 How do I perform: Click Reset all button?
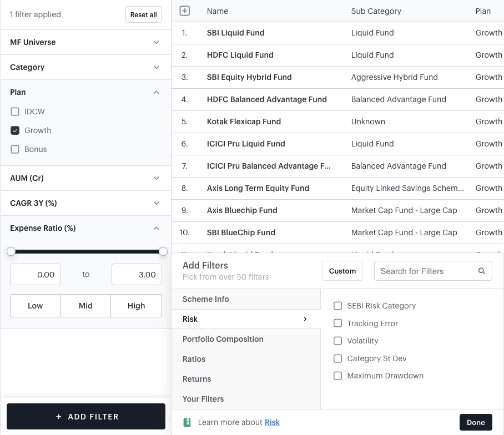click(x=144, y=14)
